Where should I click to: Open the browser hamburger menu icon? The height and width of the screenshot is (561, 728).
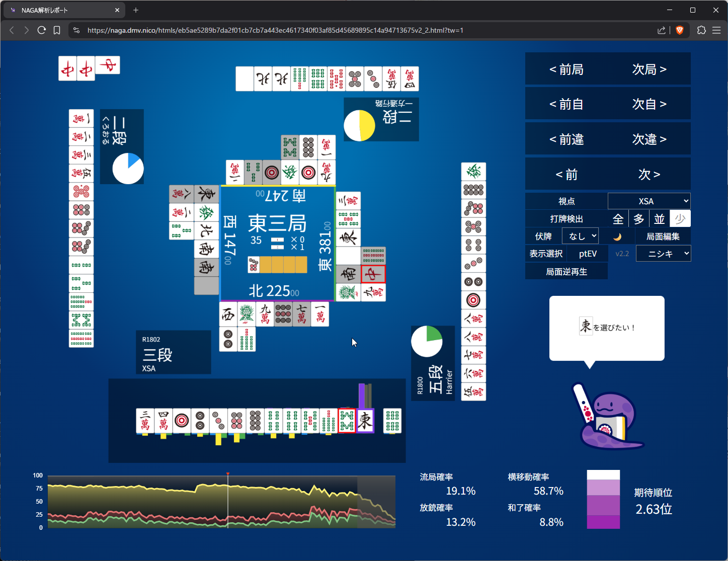click(x=716, y=30)
